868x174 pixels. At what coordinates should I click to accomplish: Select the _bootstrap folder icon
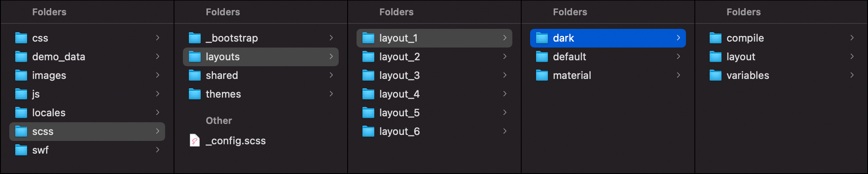click(195, 38)
